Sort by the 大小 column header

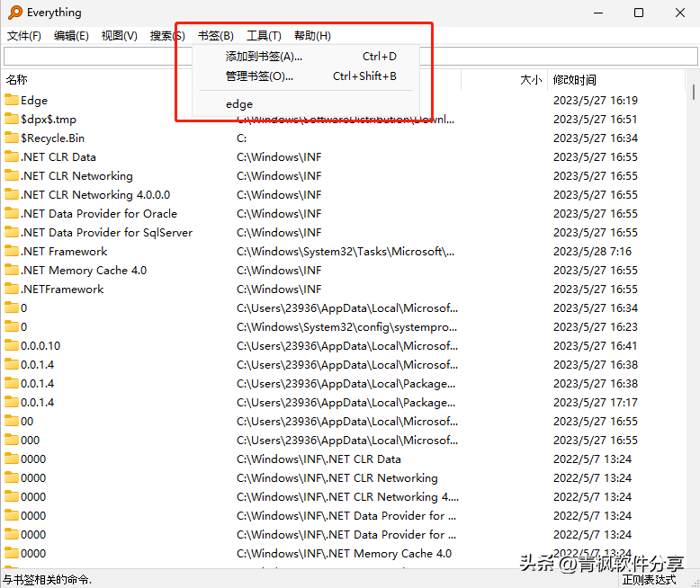[x=531, y=80]
